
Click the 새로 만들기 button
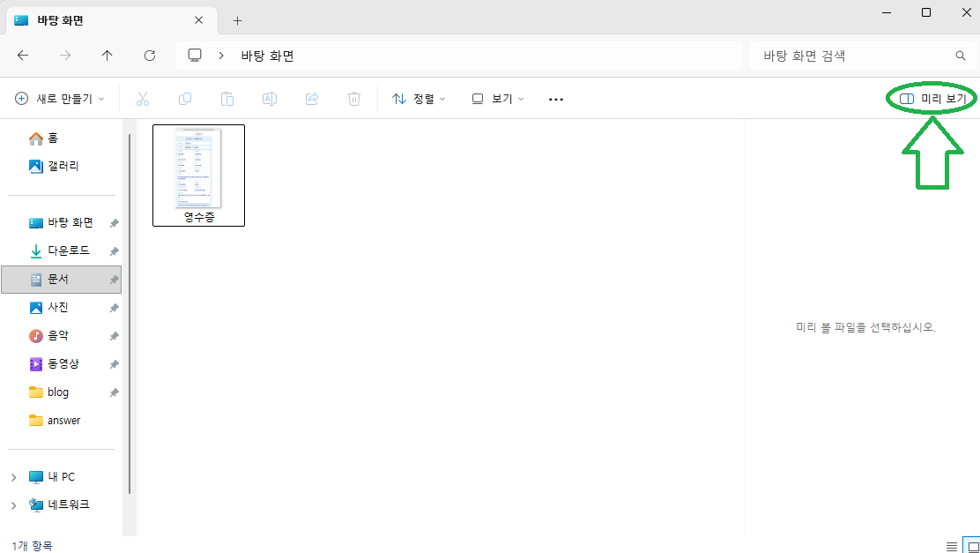tap(53, 99)
